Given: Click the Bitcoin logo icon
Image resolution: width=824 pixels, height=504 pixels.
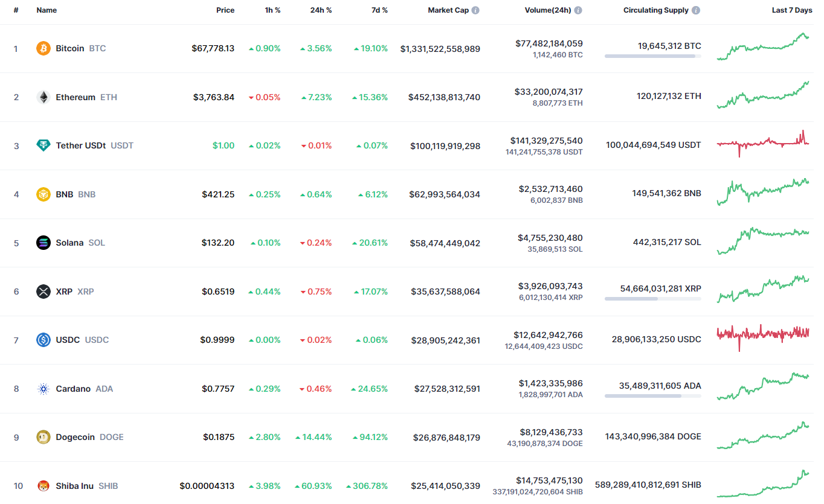Looking at the screenshot, I should [43, 48].
